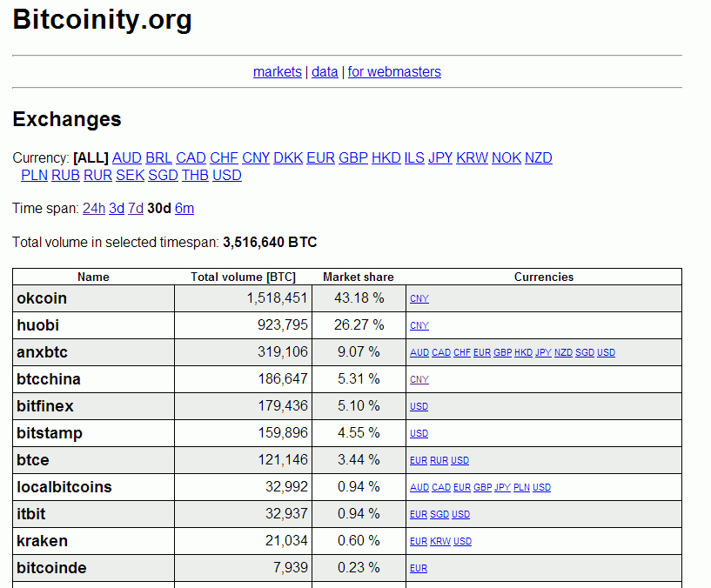Viewport: 711px width, 588px height.
Task: Click the okcoin exchange name
Action: [42, 298]
